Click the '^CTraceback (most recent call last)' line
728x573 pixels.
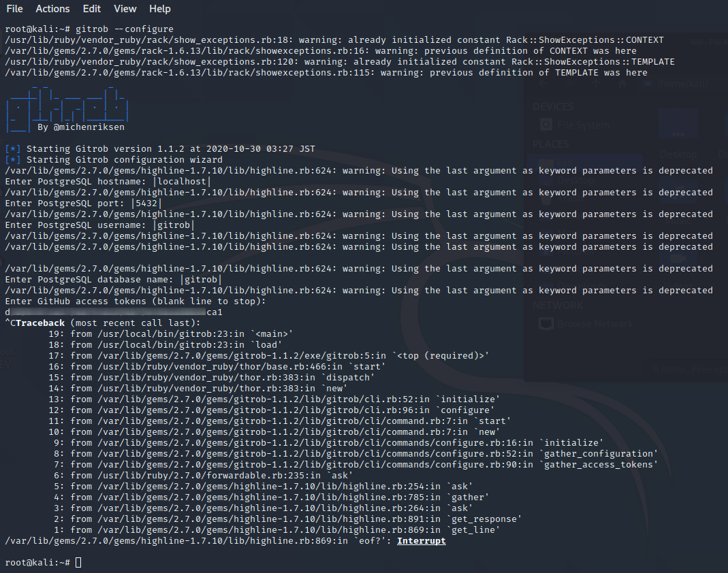click(x=103, y=323)
